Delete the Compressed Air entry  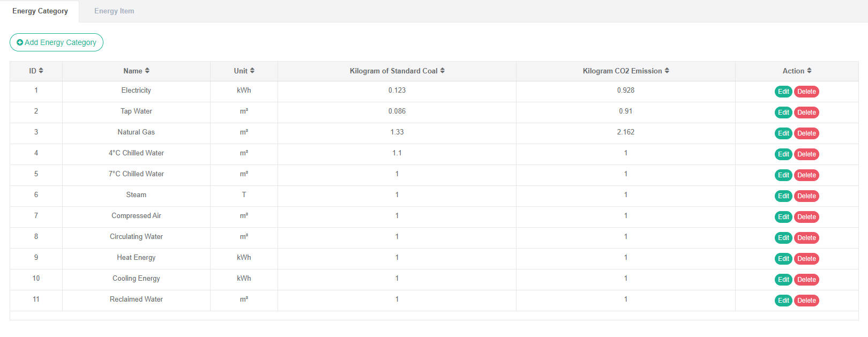coord(806,217)
